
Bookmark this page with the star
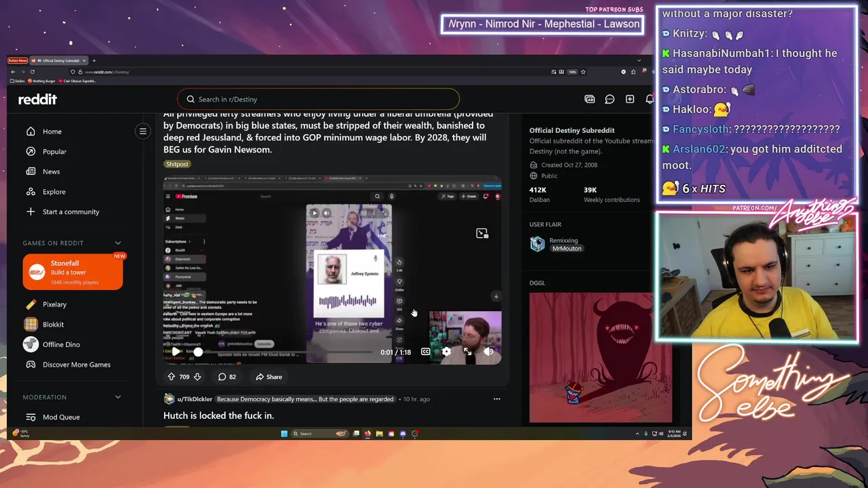coord(583,72)
